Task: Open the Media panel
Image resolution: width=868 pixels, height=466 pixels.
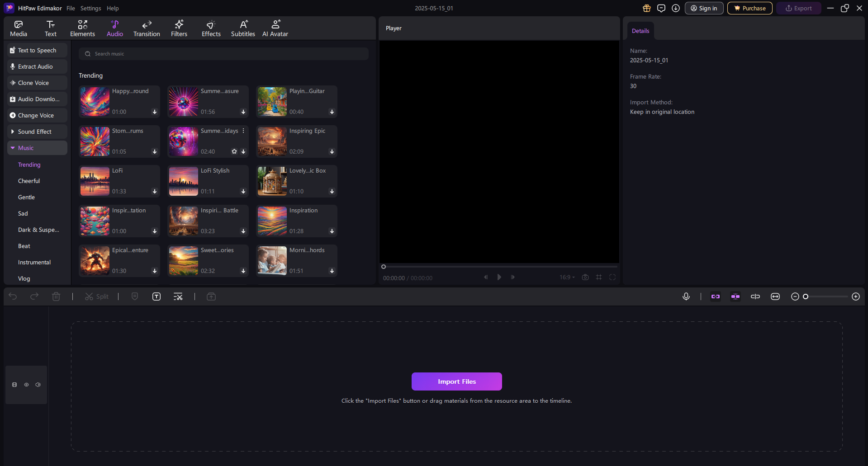Action: pyautogui.click(x=19, y=28)
